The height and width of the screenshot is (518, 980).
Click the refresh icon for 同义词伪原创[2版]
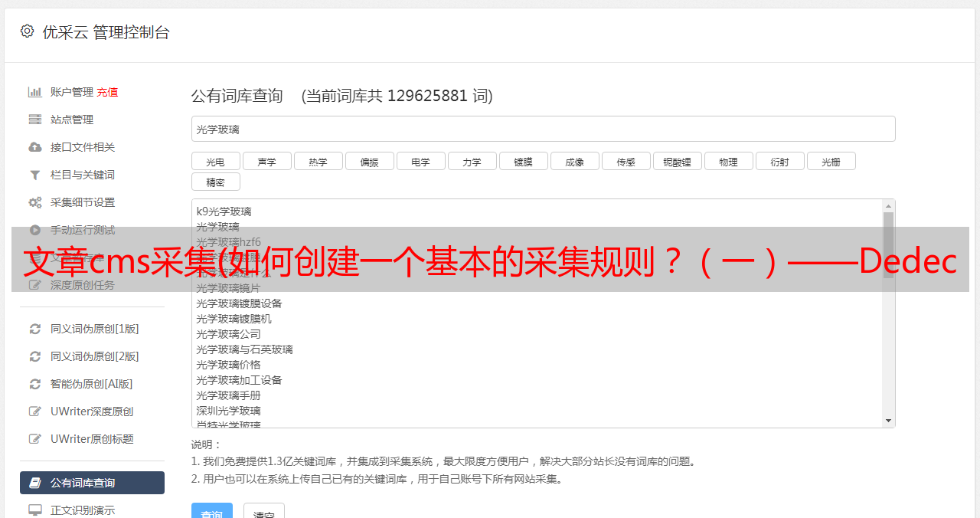tap(35, 356)
